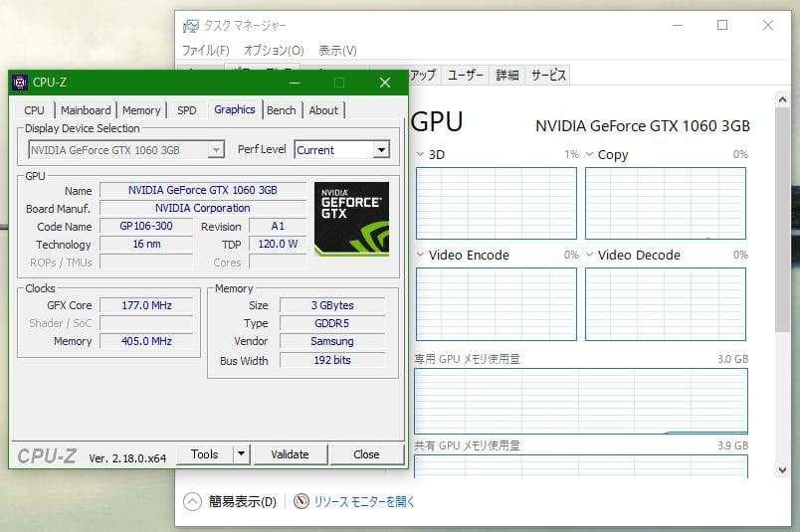800x532 pixels.
Task: Click the Task Manager title bar icon
Action: [x=191, y=26]
